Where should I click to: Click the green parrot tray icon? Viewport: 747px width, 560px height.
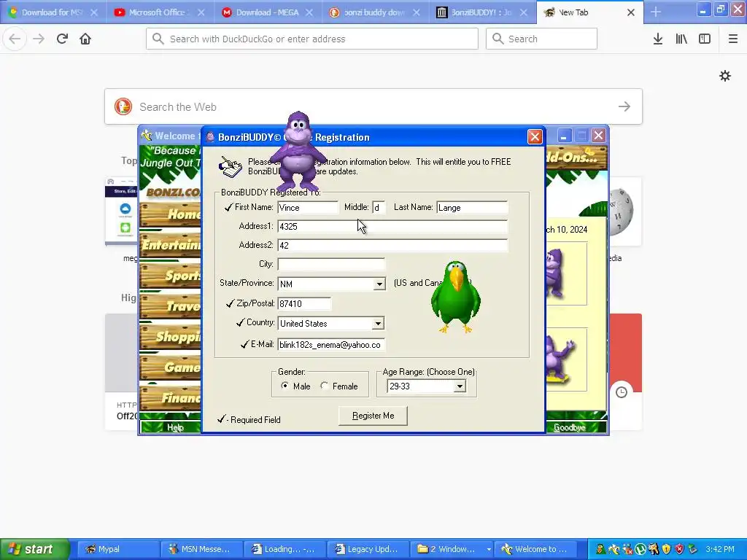point(601,549)
